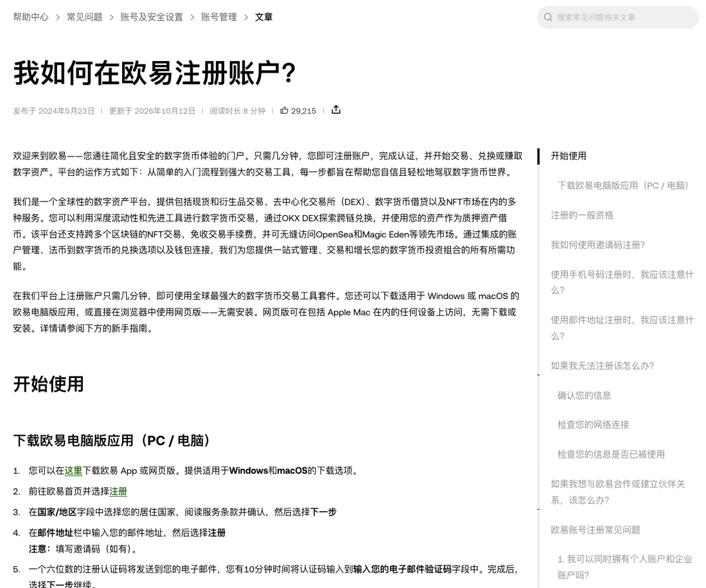
Task: Navigate to 账号管理 breadcrumb
Action: [x=219, y=17]
